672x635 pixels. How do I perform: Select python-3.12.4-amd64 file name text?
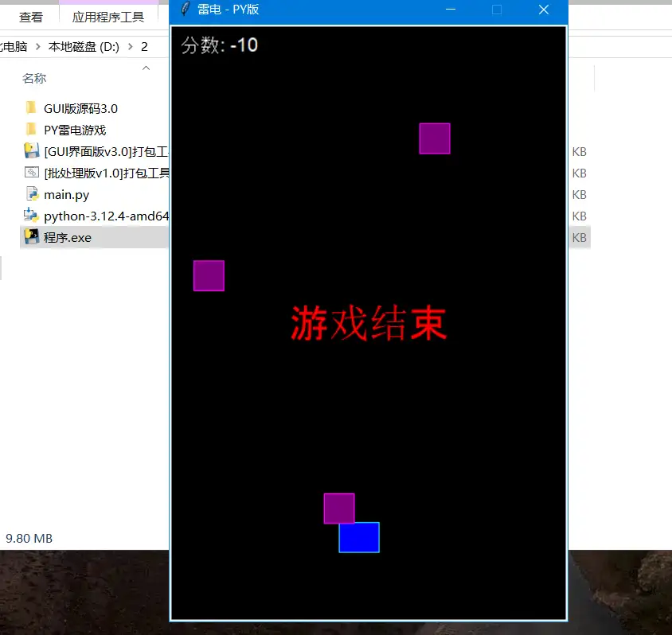(106, 216)
